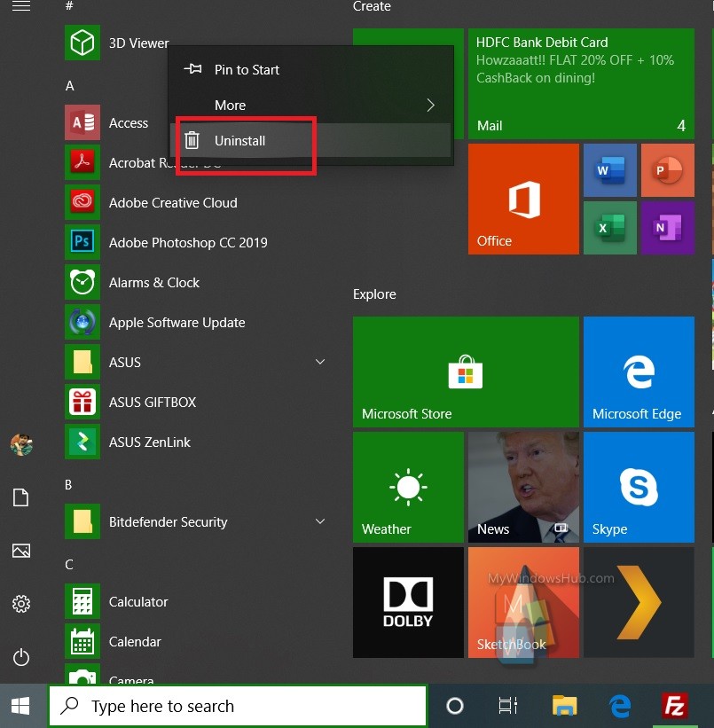Click the Calculator label text
Image resolution: width=714 pixels, height=728 pixels.
[x=138, y=602]
